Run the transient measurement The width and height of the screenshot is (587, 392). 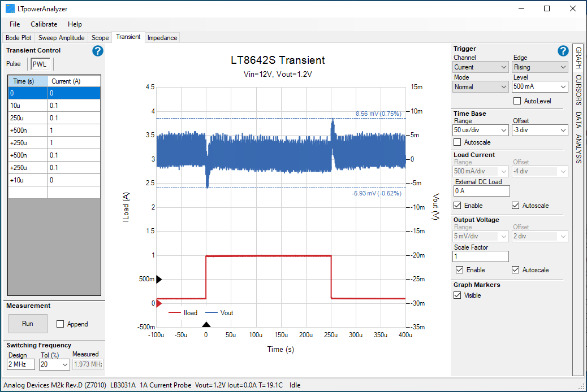coord(28,324)
